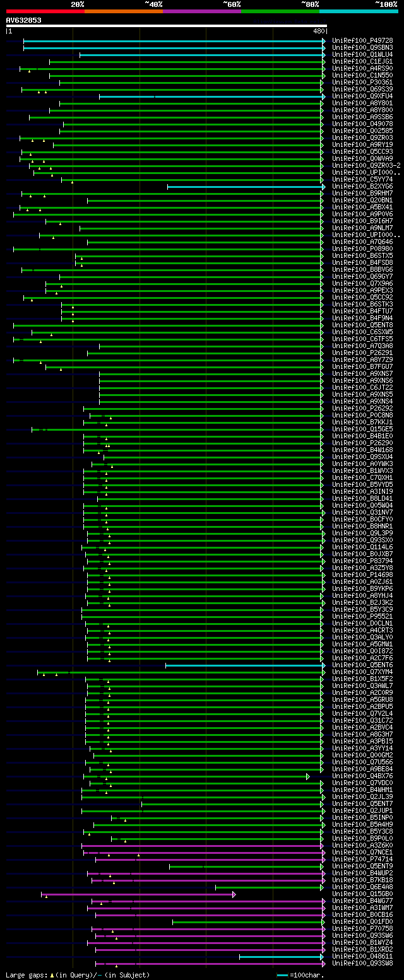Select the UniRef100_C6JT22 label
This screenshot has width=404, height=980.
coord(362,388)
